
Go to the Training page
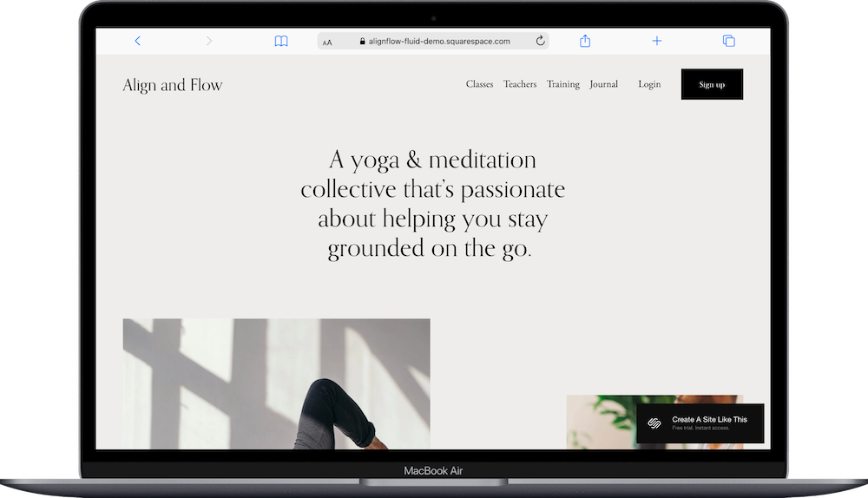coord(563,84)
